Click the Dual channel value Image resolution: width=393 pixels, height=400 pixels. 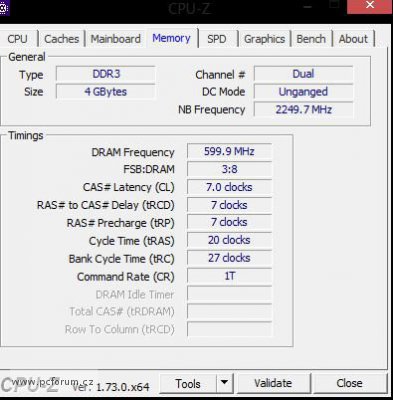coord(303,74)
